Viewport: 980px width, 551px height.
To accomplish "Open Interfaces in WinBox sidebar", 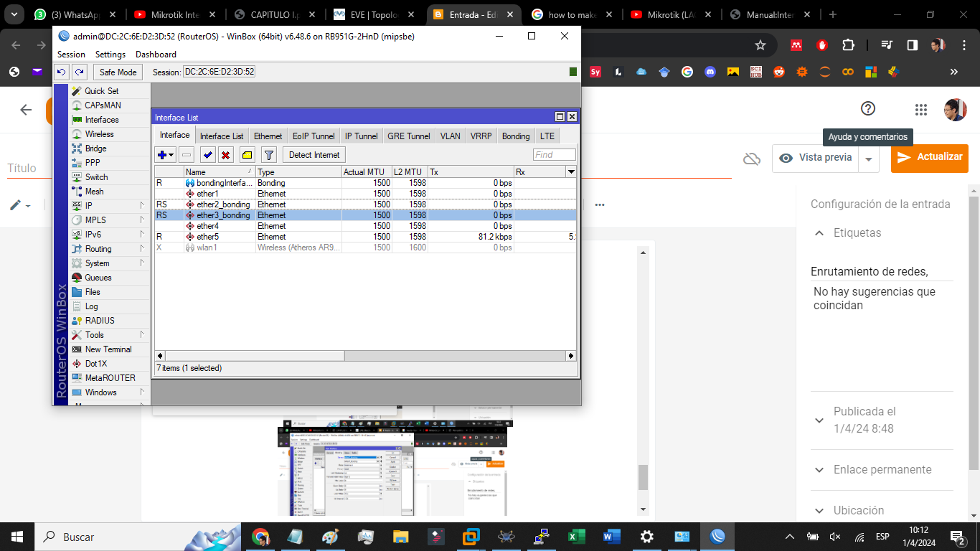I will [102, 120].
